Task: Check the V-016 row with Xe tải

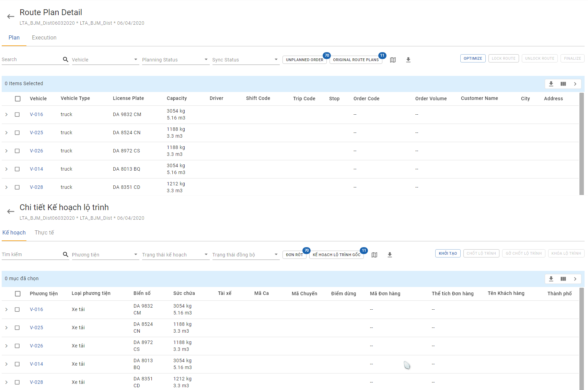Action: click(x=17, y=309)
